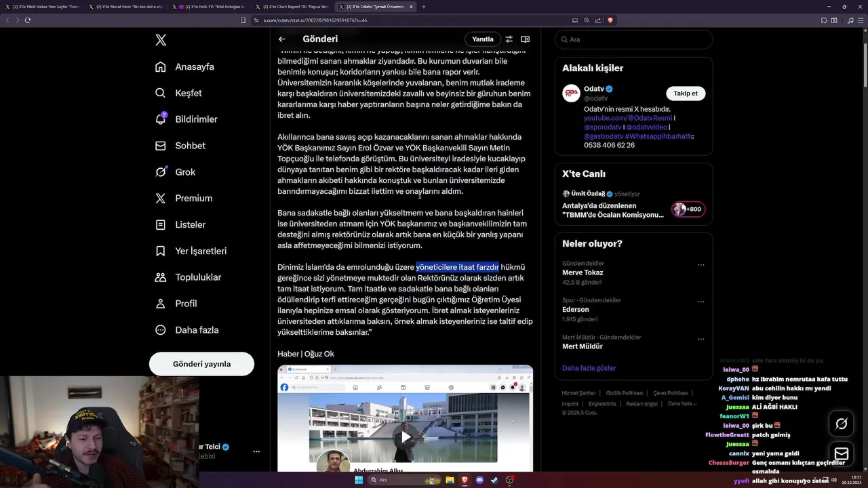Reload the page in the browser

point(28,20)
